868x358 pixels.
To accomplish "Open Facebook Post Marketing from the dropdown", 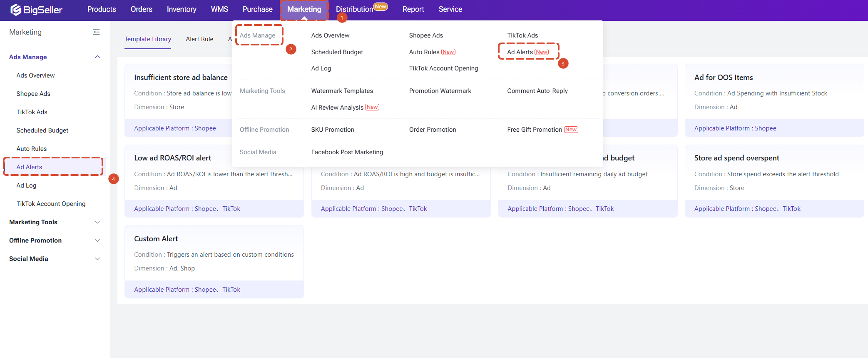I will 347,152.
